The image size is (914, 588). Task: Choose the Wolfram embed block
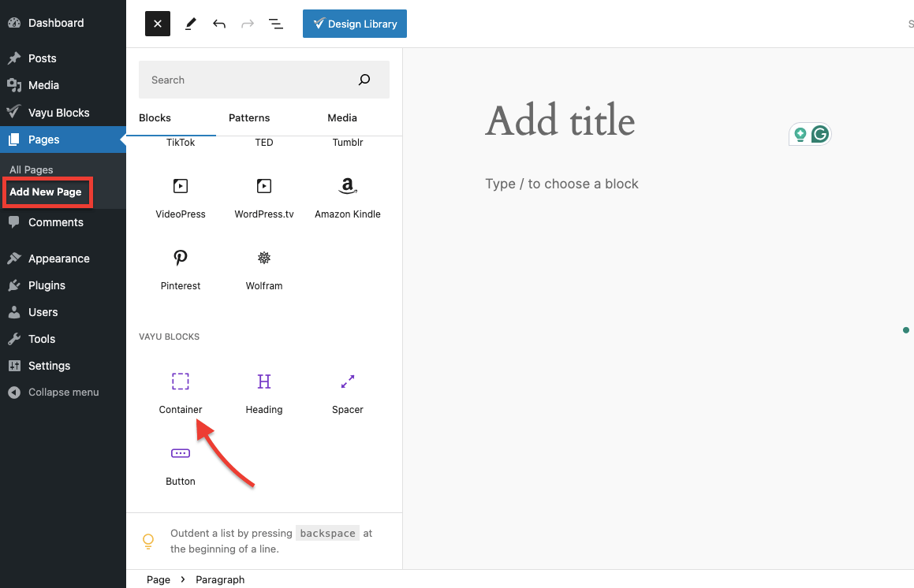[x=263, y=269]
